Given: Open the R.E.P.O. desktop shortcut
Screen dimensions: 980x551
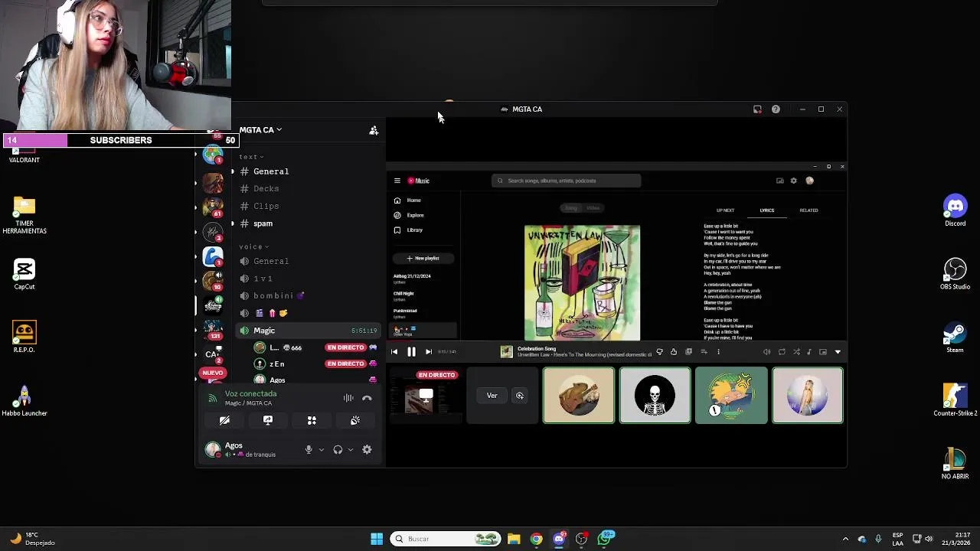Looking at the screenshot, I should tap(24, 337).
